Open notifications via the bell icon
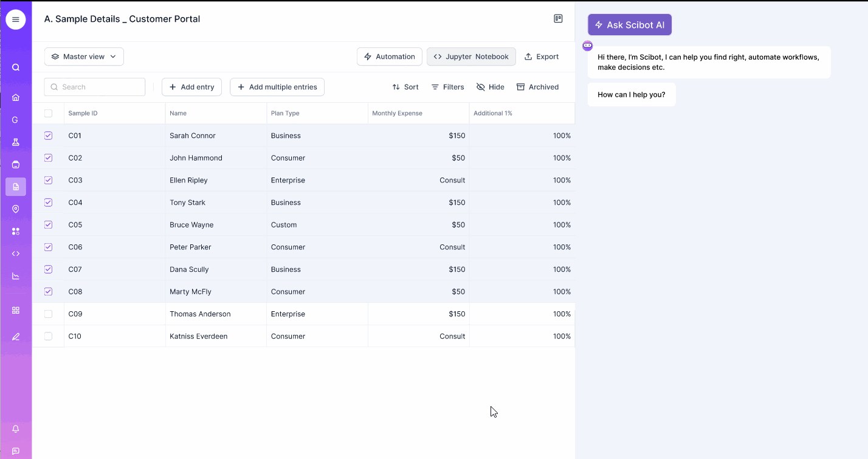Screen dimensions: 868x459 click(x=15, y=429)
